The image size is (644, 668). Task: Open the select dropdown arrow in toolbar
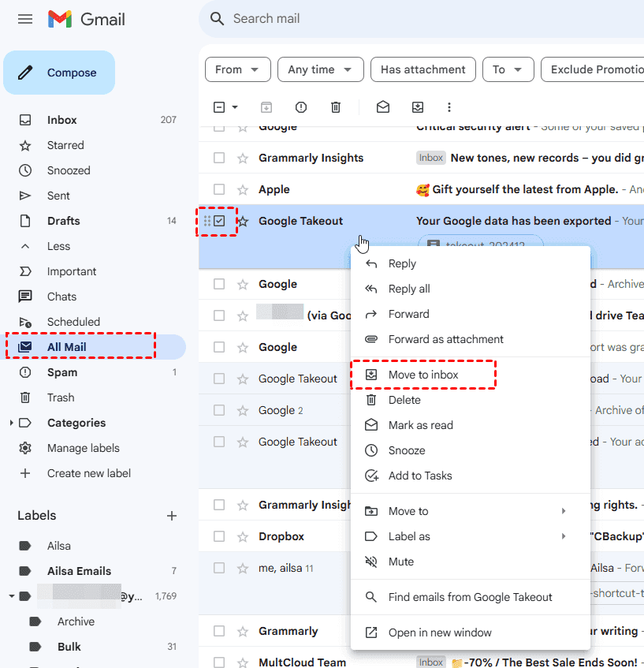pos(235,107)
